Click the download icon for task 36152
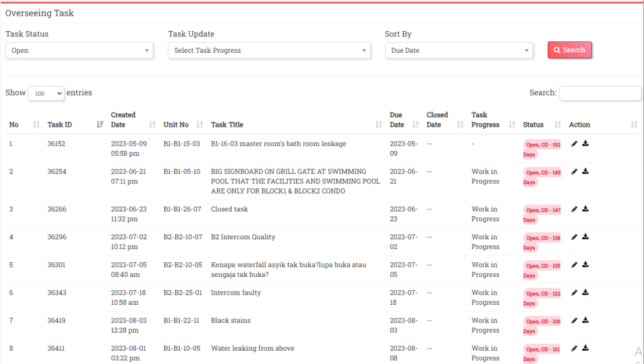The image size is (644, 364). coord(585,144)
